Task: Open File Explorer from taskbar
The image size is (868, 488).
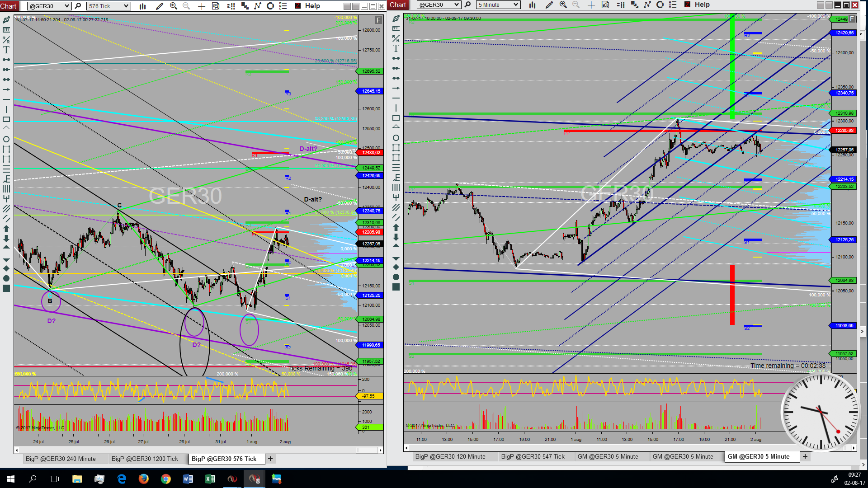Action: (77, 479)
